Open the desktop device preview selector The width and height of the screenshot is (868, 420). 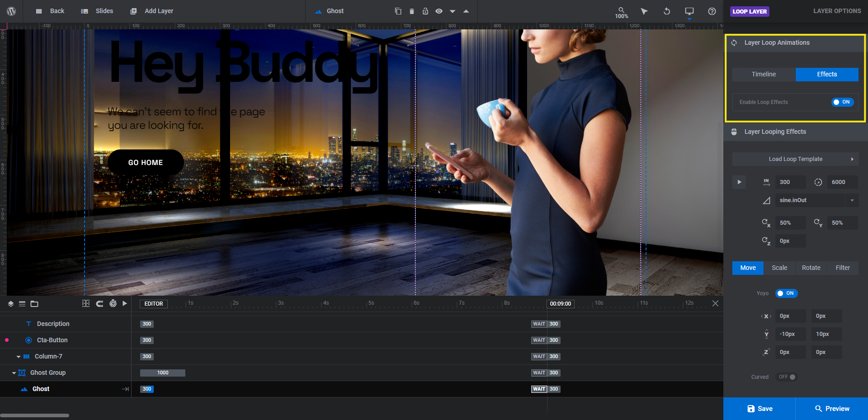click(689, 11)
